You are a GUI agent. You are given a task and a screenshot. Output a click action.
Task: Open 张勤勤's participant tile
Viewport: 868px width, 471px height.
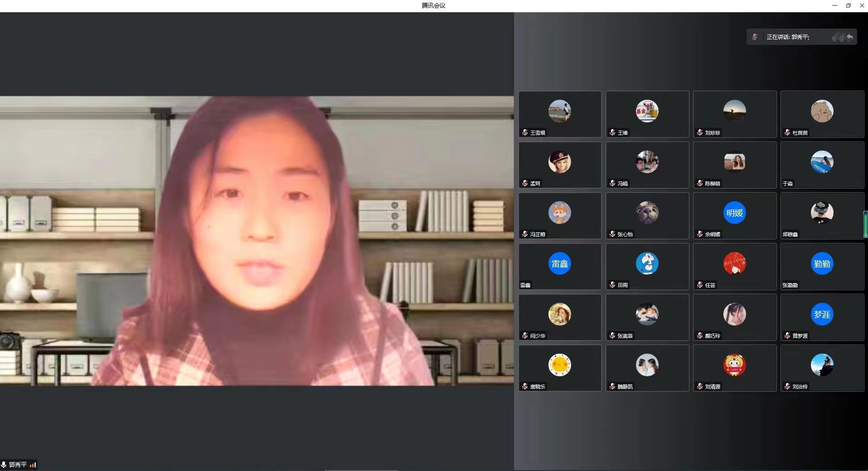coord(822,267)
